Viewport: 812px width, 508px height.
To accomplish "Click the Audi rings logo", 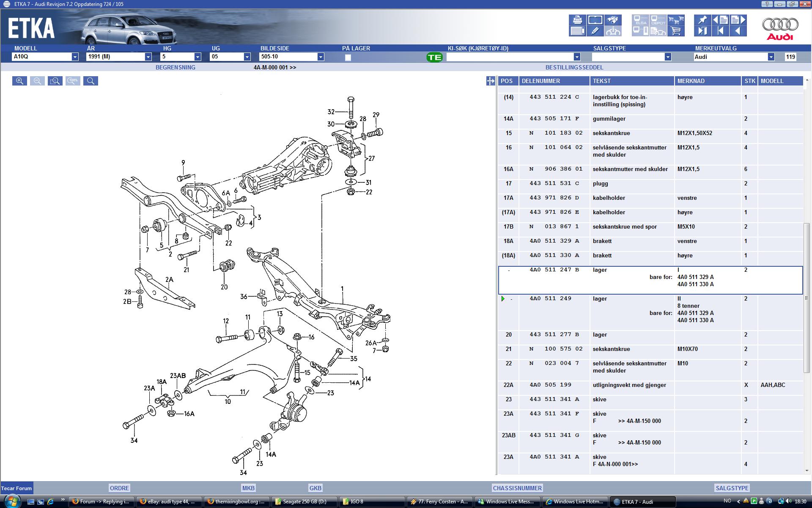I will (780, 28).
